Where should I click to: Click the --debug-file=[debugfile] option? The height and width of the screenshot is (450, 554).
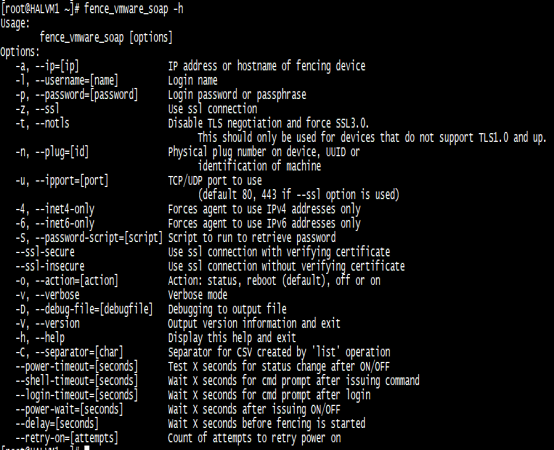click(94, 309)
